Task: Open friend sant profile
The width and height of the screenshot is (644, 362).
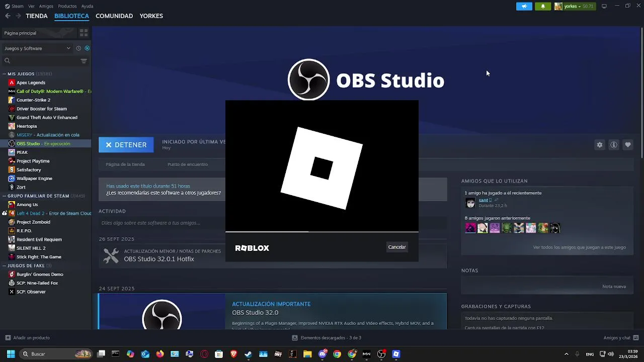Action: [x=483, y=200]
